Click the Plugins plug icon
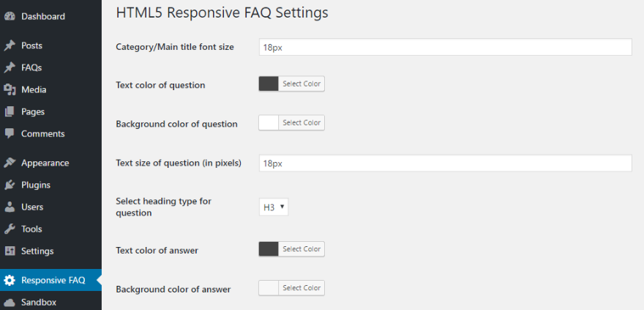Screen dimensions: 644x310 pos(10,185)
